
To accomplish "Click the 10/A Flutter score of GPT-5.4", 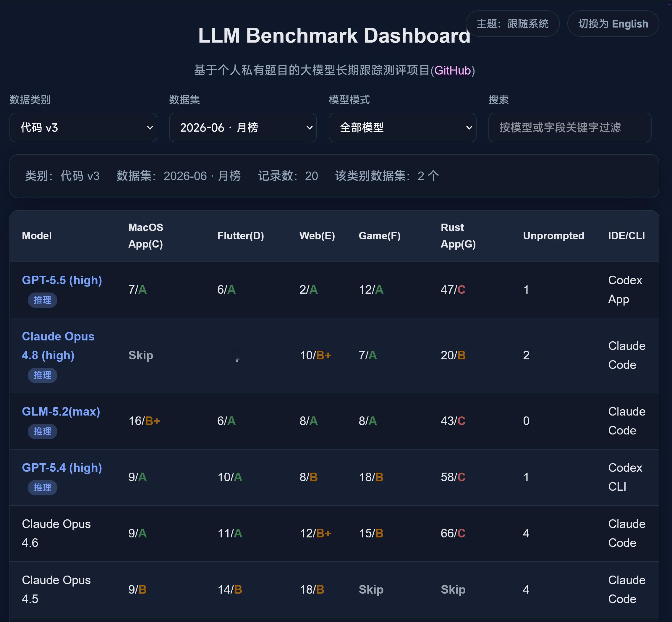I will [230, 477].
